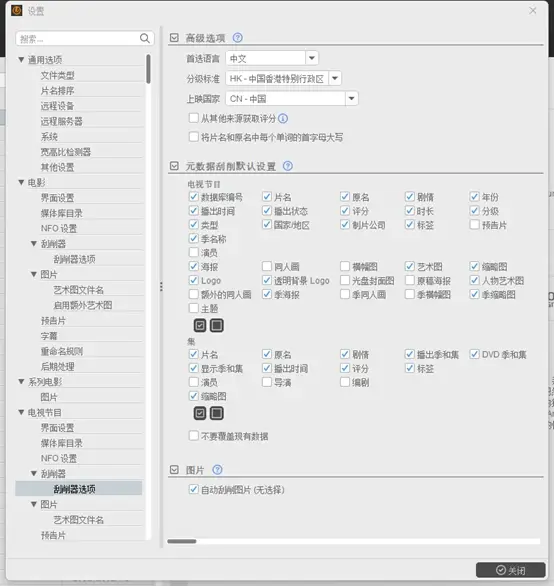The width and height of the screenshot is (554, 586).
Task: Select 重命名规则 in the settings tree
Action: click(x=62, y=351)
